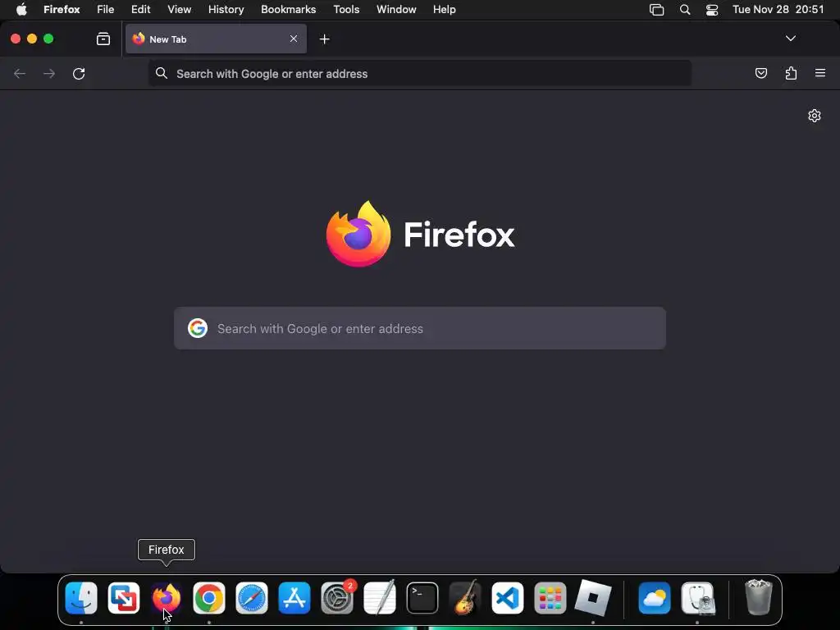Open the Extensions puzzle icon
The width and height of the screenshot is (840, 630).
tap(791, 73)
